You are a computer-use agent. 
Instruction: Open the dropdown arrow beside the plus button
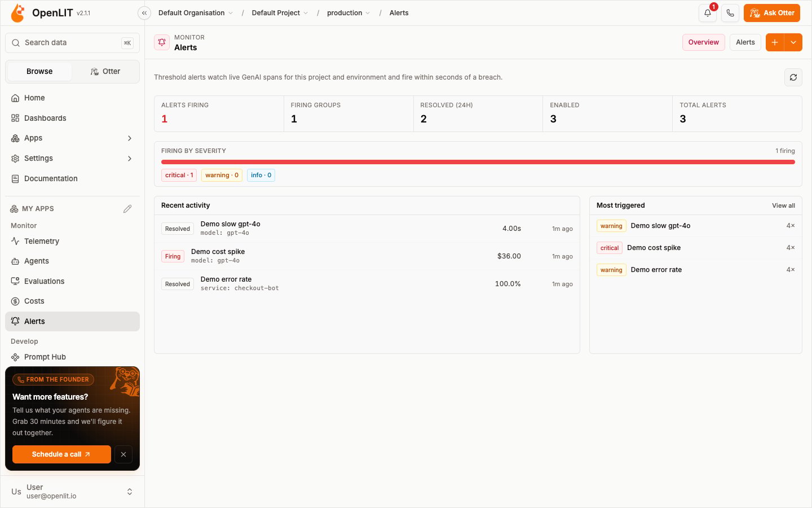click(x=793, y=42)
